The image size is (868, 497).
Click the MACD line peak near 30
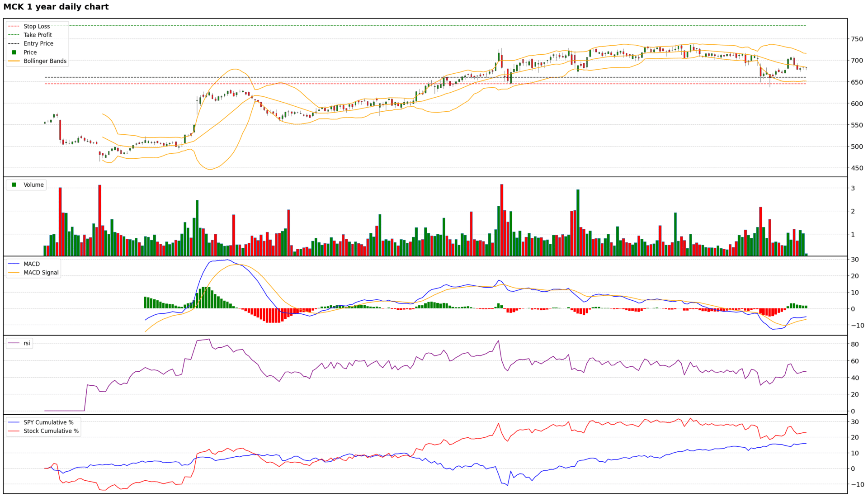tap(228, 260)
